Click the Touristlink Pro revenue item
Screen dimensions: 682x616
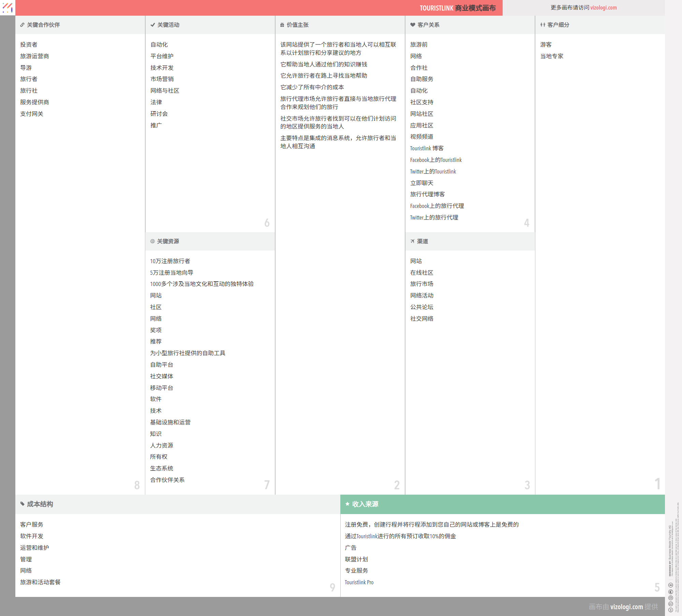point(359,582)
